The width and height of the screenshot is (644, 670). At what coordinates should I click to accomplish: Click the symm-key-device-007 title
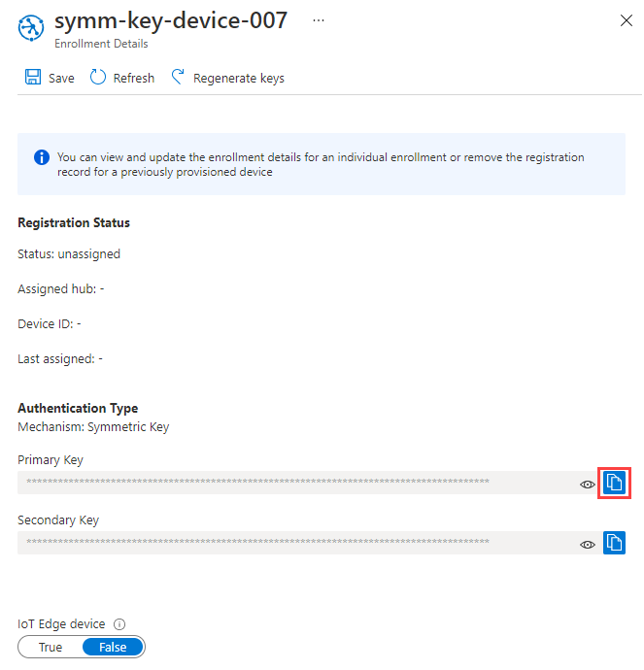tap(171, 20)
